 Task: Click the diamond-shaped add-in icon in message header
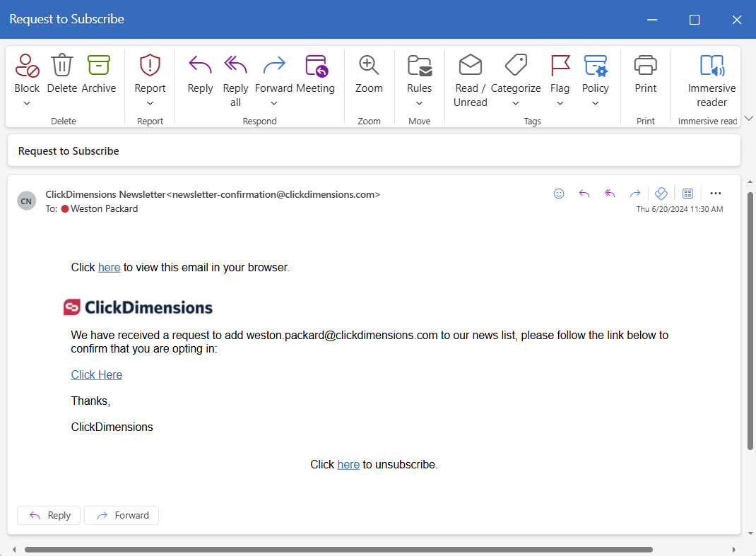[661, 194]
